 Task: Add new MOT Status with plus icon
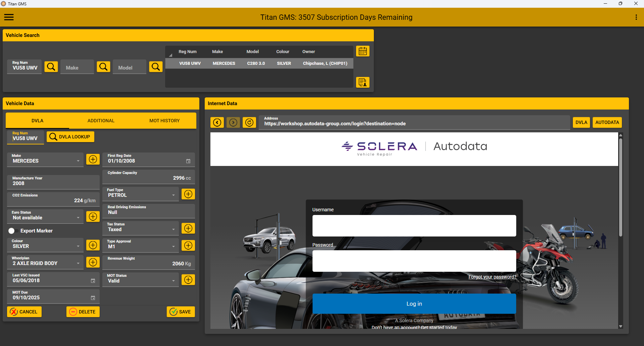(x=188, y=279)
